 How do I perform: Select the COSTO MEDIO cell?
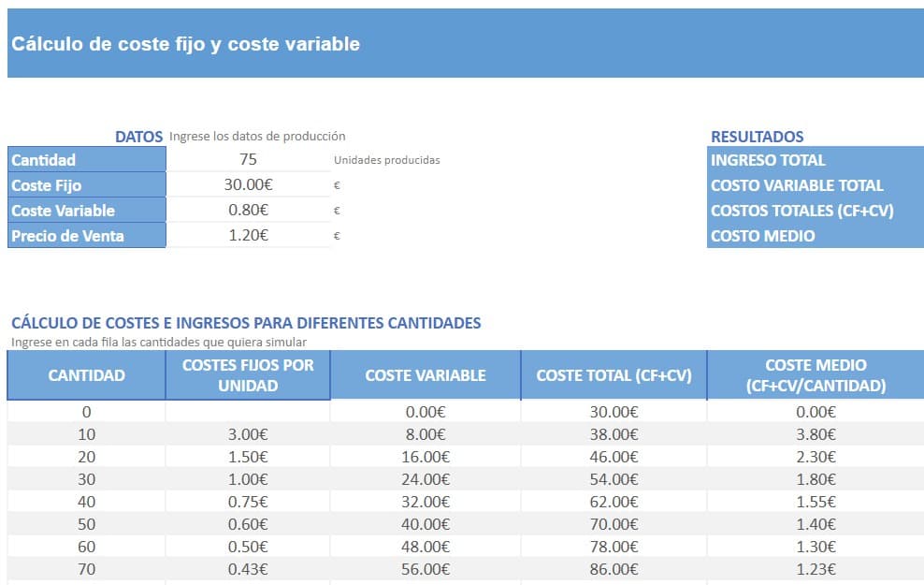pos(816,235)
